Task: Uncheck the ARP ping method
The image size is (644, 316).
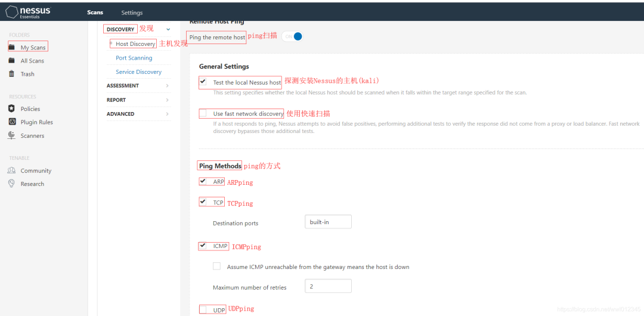Action: [x=203, y=181]
